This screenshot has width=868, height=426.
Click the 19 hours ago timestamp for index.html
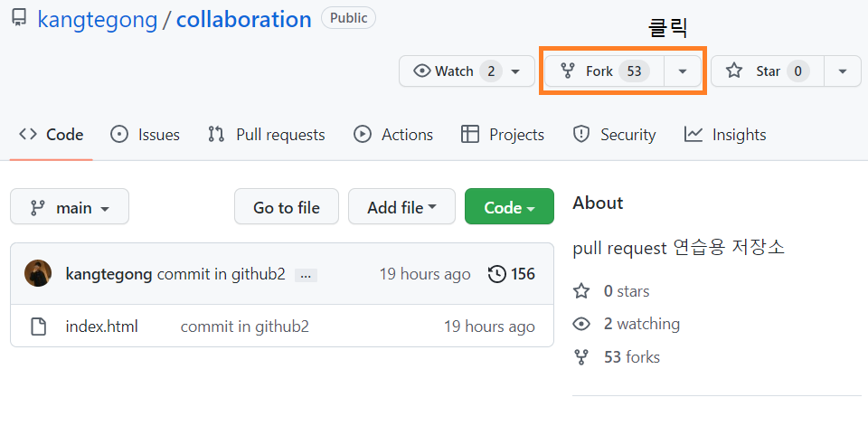coord(489,327)
